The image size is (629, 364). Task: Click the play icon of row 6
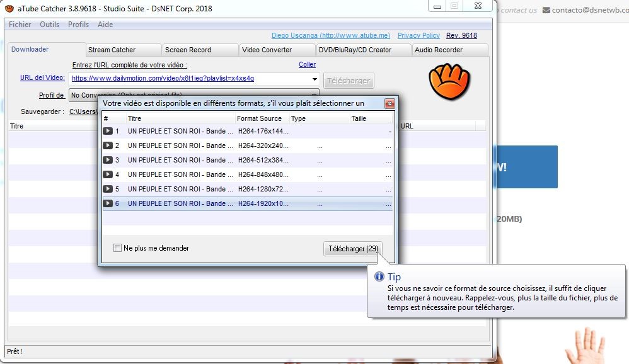[x=108, y=203]
